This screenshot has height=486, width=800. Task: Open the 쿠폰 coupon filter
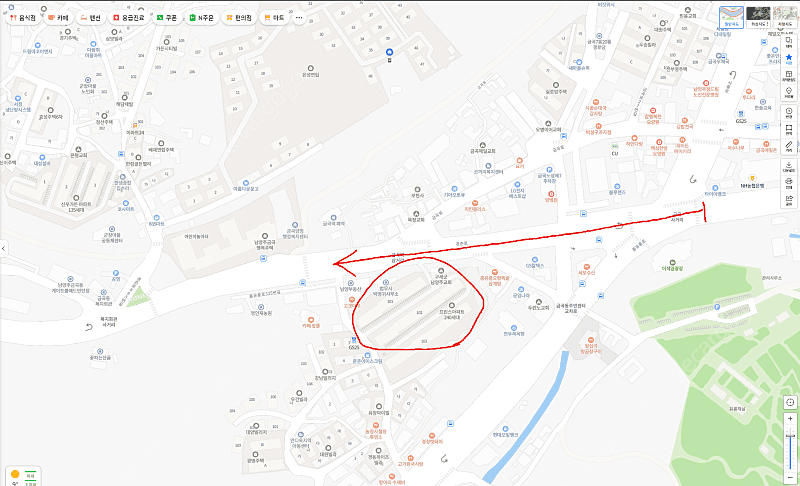click(x=167, y=18)
